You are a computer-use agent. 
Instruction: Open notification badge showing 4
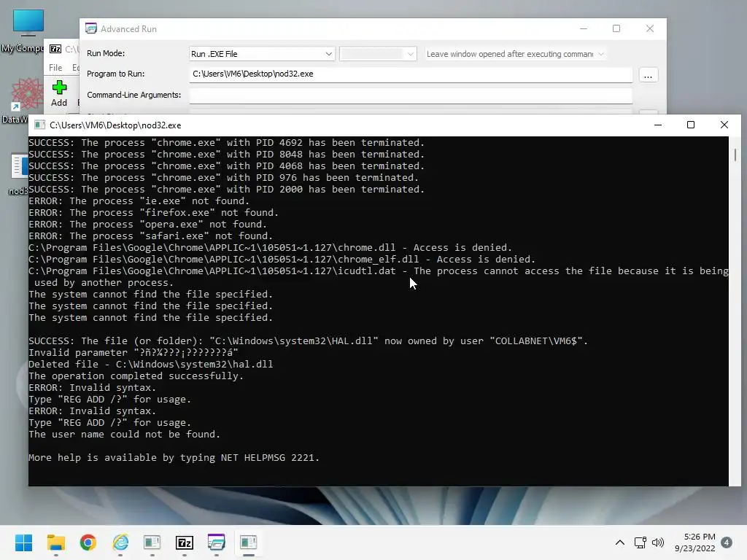tap(727, 542)
